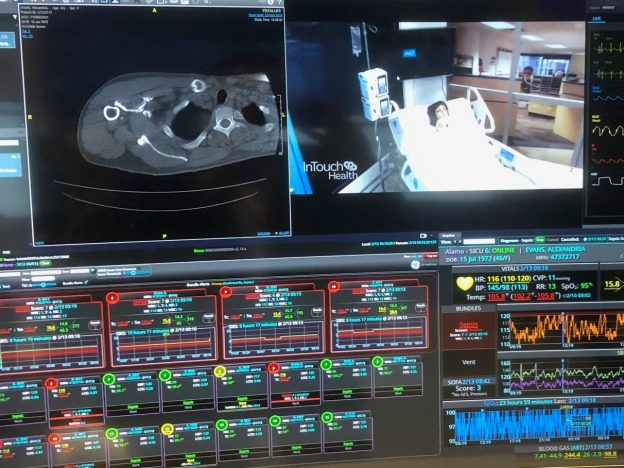Adjust the score threshold slider in filter bar

(x=132, y=273)
